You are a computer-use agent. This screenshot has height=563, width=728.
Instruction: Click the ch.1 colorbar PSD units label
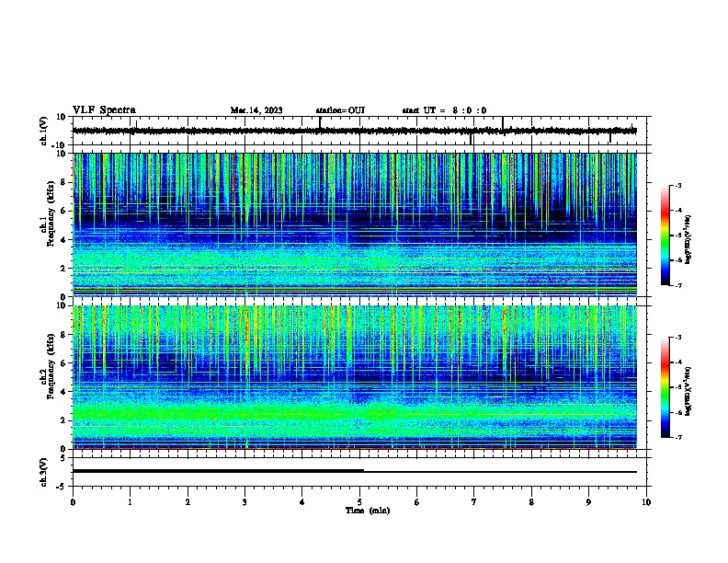(x=688, y=239)
